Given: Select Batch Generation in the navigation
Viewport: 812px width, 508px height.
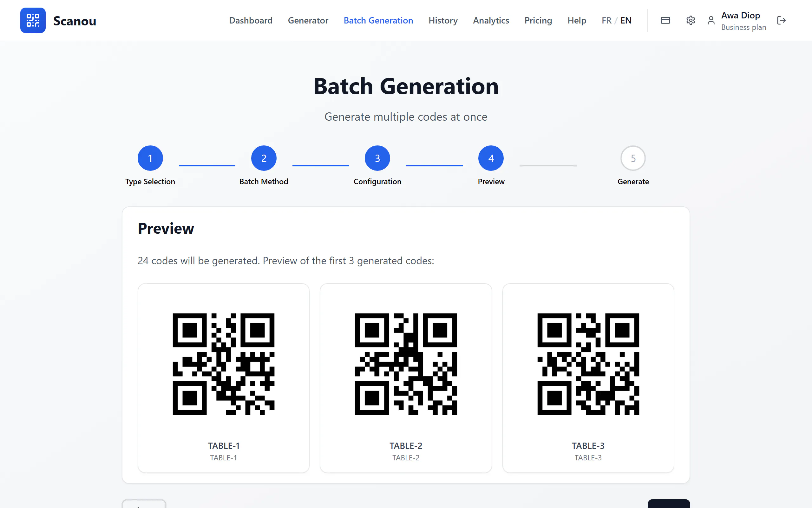Looking at the screenshot, I should coord(378,21).
